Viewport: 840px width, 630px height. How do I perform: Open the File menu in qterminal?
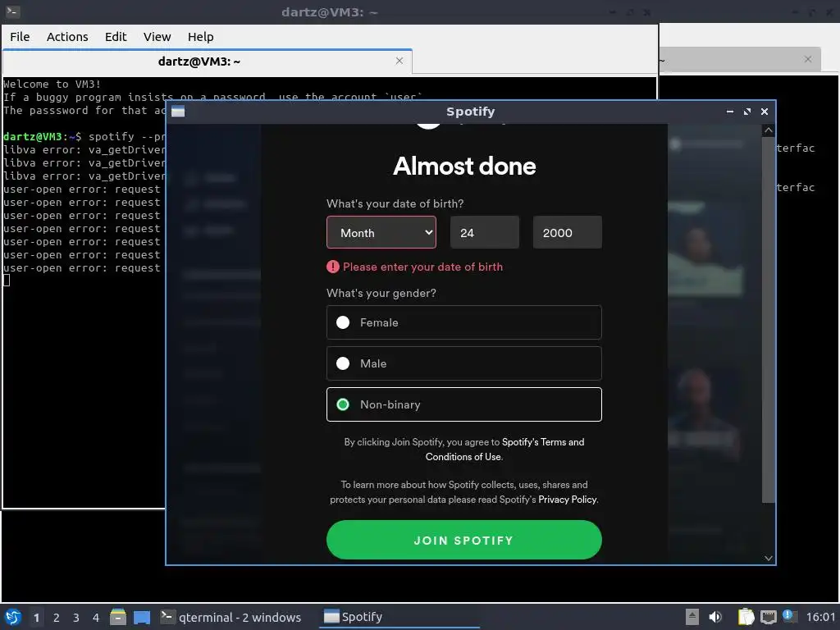pyautogui.click(x=20, y=36)
